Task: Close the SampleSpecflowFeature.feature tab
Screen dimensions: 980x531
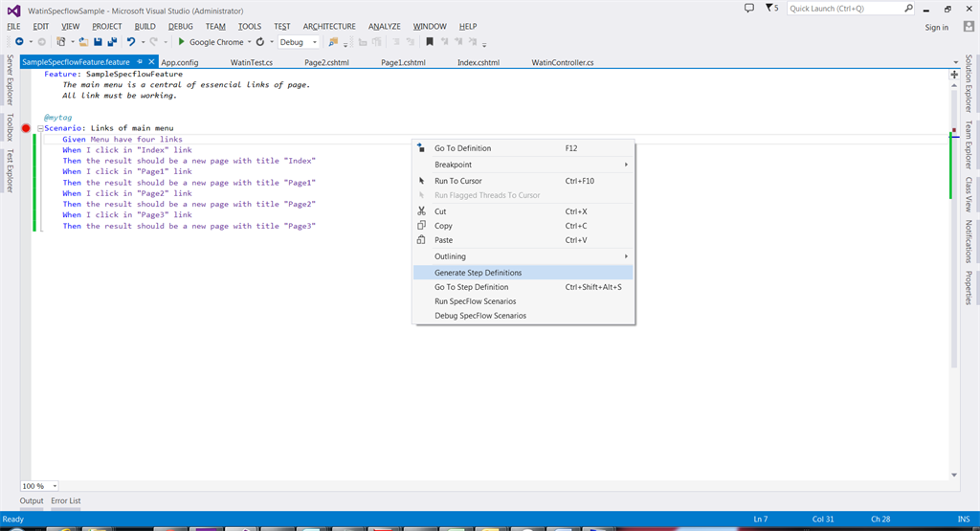Action: coord(151,62)
